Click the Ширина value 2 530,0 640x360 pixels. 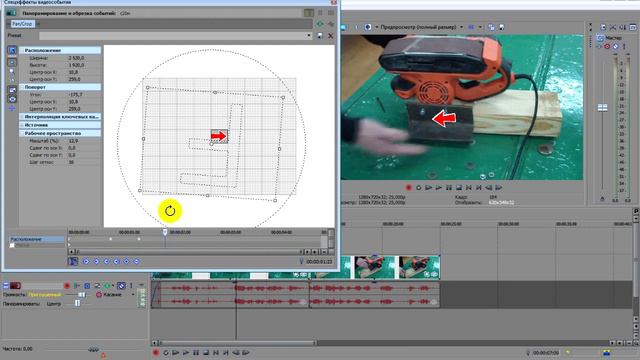pyautogui.click(x=76, y=58)
